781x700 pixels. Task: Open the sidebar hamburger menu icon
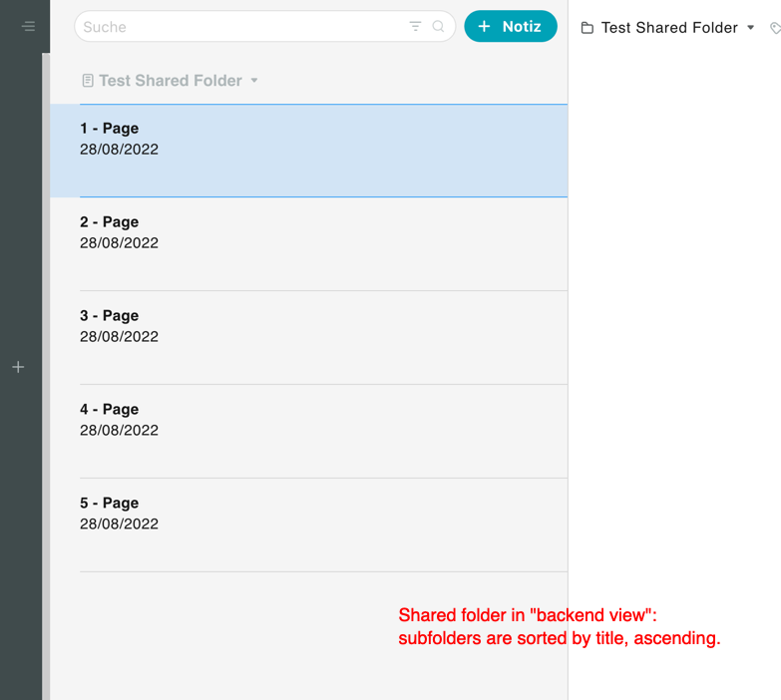pos(29,26)
